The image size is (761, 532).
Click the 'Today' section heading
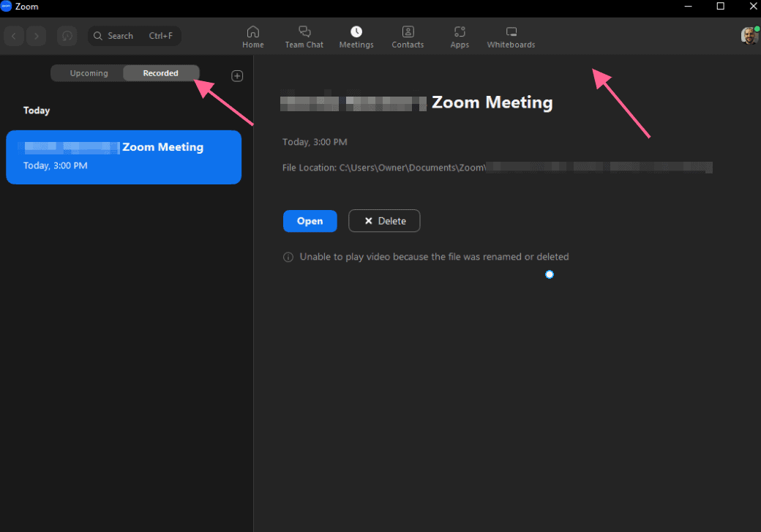click(37, 110)
